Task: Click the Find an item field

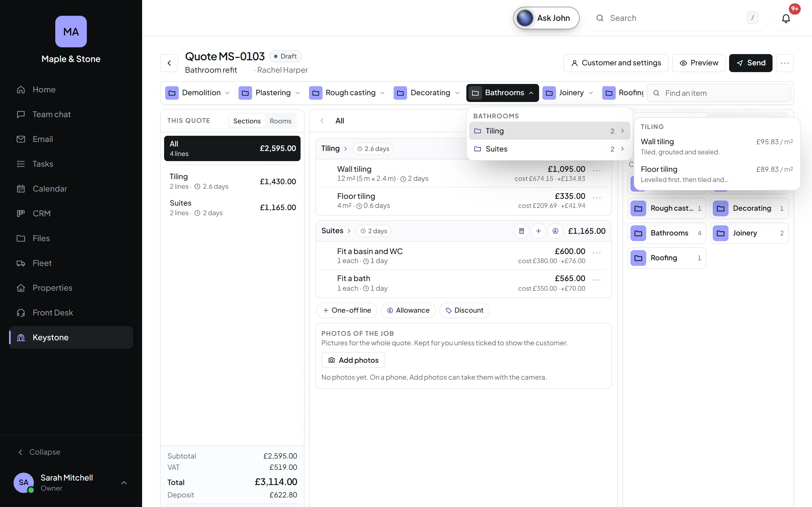Action: coord(719,93)
